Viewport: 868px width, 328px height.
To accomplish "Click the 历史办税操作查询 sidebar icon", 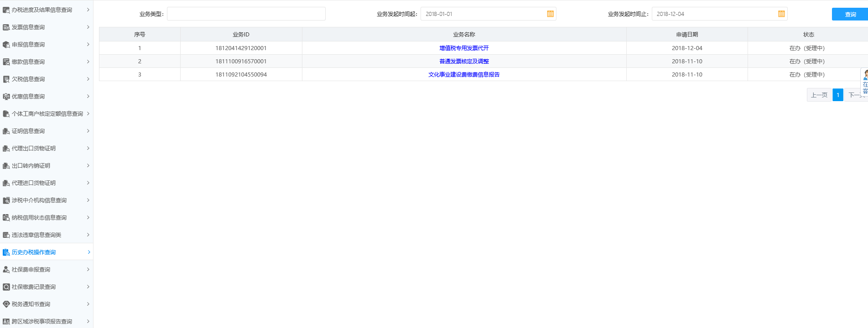I will click(x=6, y=252).
